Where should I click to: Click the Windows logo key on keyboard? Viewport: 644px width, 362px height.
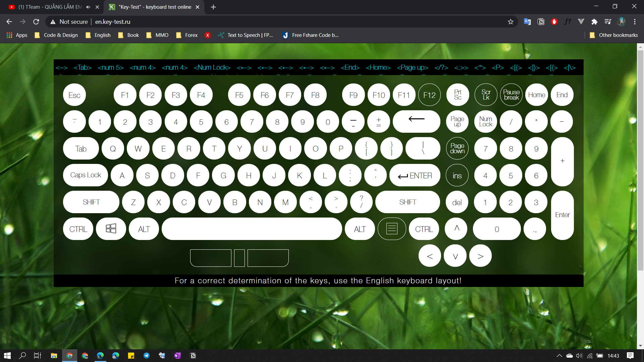111,229
